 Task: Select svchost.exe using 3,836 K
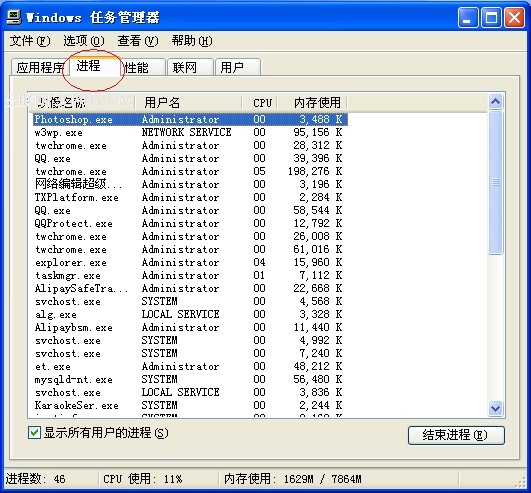click(x=190, y=392)
